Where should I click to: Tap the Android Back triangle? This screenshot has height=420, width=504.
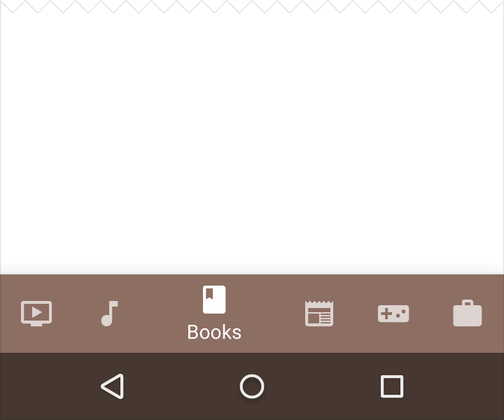[113, 386]
